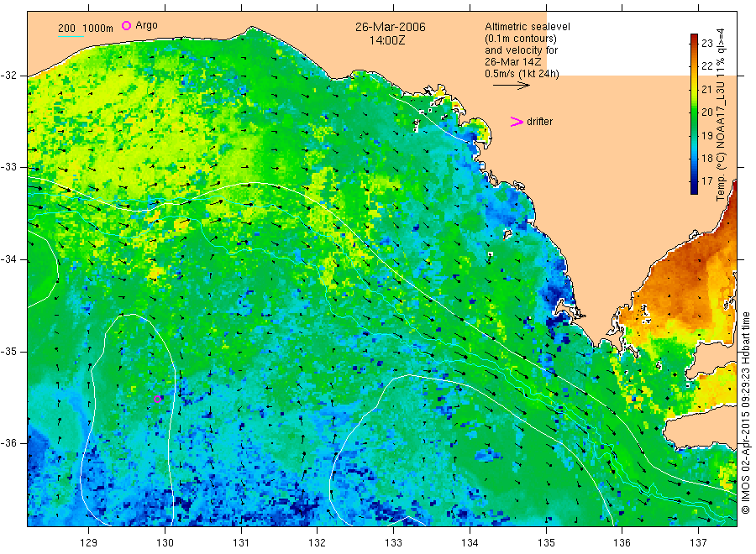Click latitude axis label -36
The image size is (756, 554).
(x=8, y=443)
